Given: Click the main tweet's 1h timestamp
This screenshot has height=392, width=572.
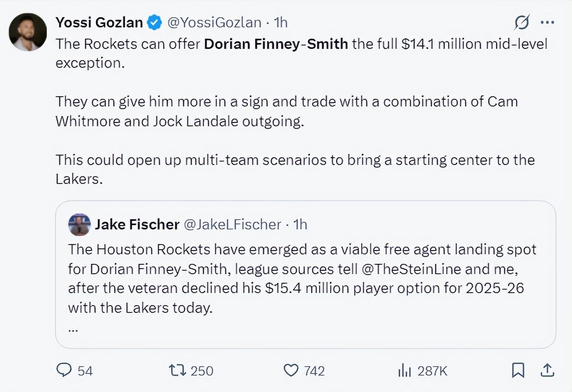Looking at the screenshot, I should 281,22.
